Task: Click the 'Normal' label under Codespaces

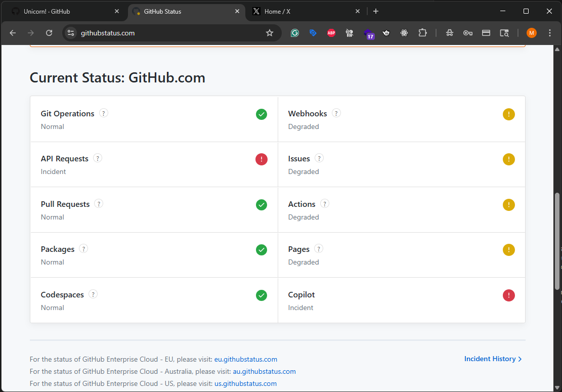Action: click(52, 308)
